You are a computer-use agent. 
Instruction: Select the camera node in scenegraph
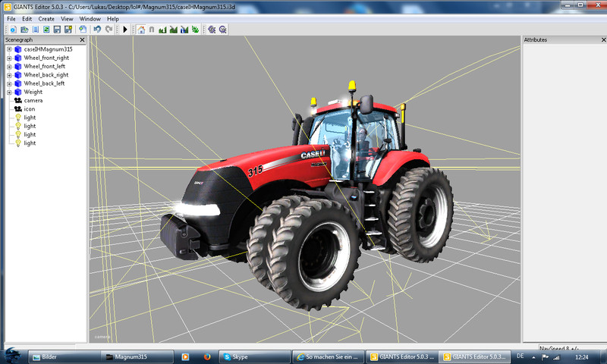click(33, 100)
